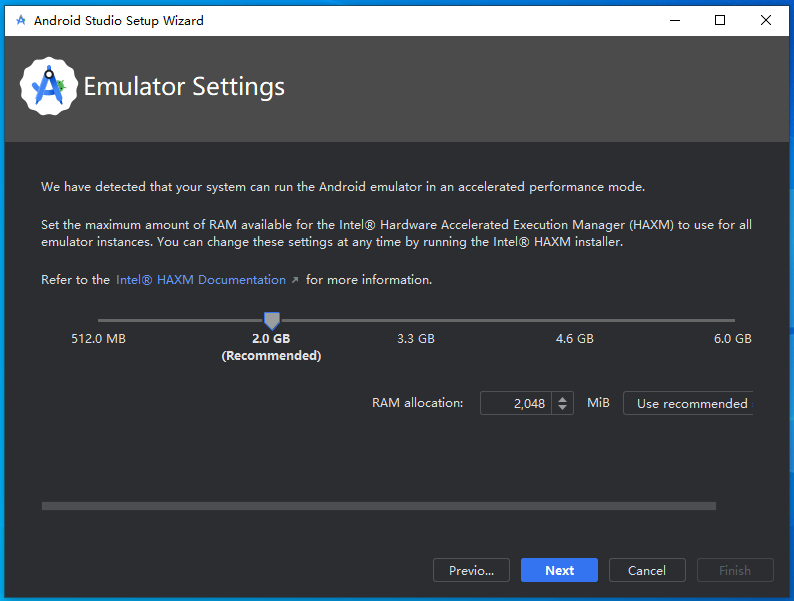Click the MiB unit label
Viewport: 794px width, 601px height.
coord(598,403)
